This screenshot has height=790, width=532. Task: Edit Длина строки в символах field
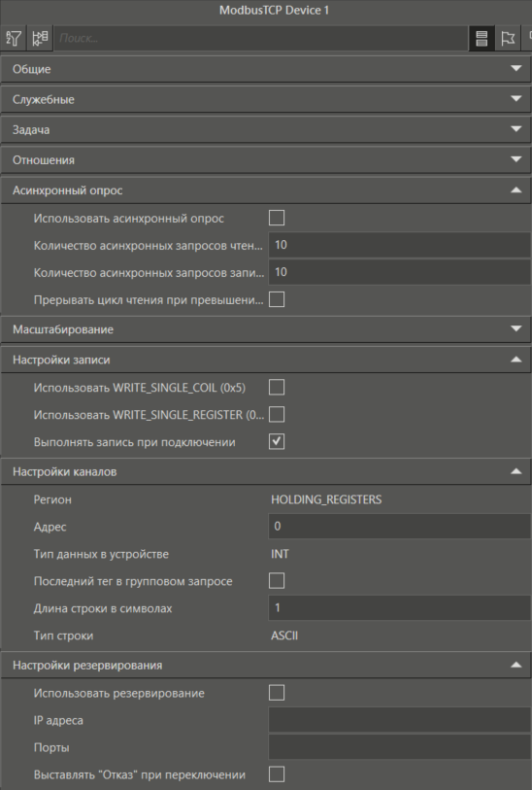pyautogui.click(x=399, y=607)
